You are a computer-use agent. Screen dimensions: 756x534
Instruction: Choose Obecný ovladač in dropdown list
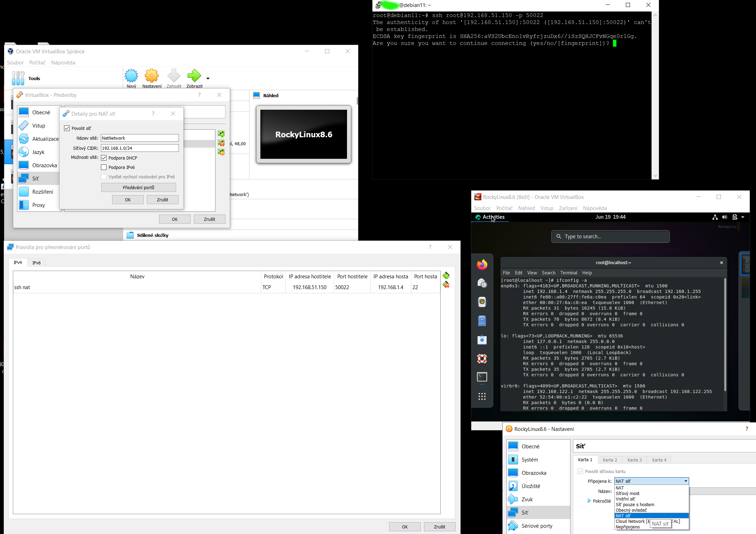[652, 510]
